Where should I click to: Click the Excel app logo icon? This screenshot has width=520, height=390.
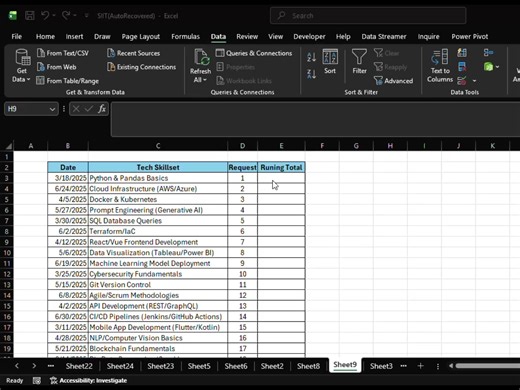(13, 15)
